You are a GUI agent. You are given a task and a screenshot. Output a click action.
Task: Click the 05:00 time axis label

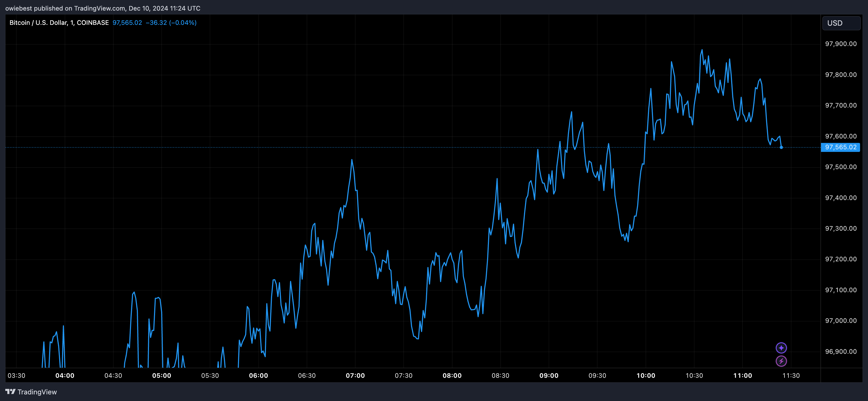(162, 375)
